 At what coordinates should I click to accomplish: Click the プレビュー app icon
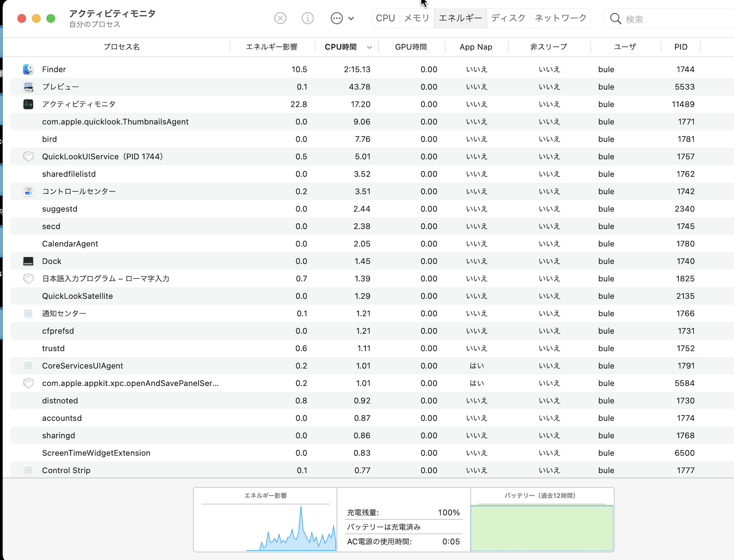tap(28, 87)
